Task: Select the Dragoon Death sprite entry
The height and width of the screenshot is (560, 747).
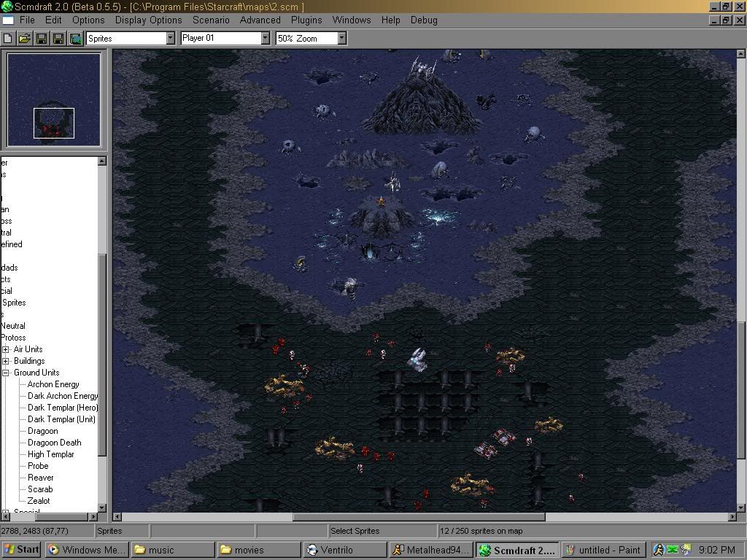Action: click(54, 443)
